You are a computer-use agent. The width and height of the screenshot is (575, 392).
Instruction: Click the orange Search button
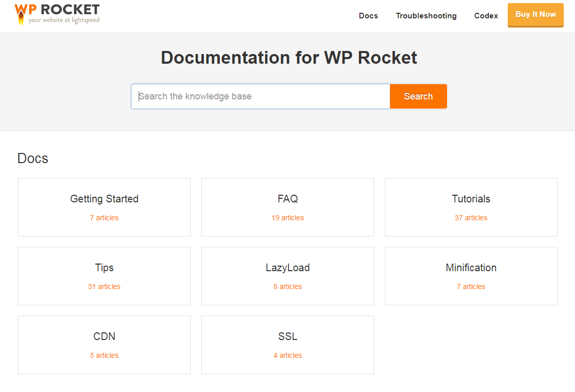(x=418, y=96)
